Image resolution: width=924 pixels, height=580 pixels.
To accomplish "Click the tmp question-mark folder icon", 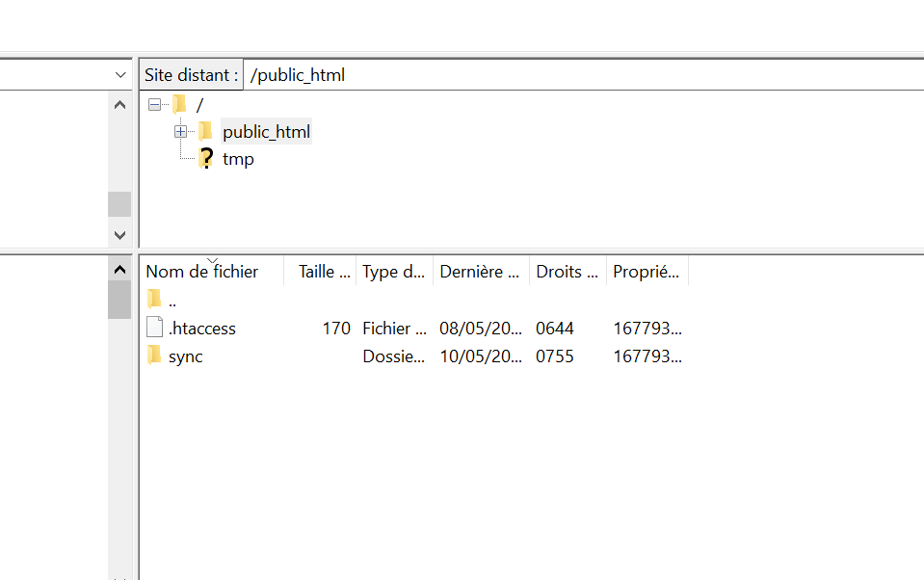I will 205,159.
